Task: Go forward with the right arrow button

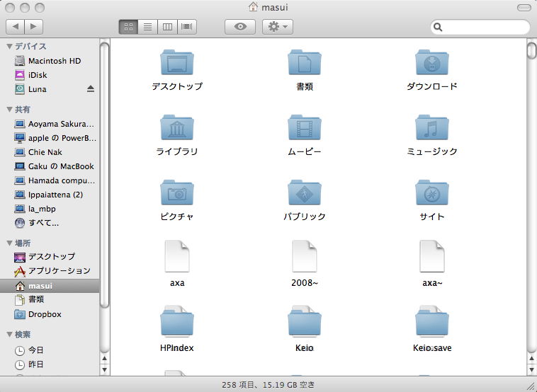Action: pyautogui.click(x=33, y=27)
